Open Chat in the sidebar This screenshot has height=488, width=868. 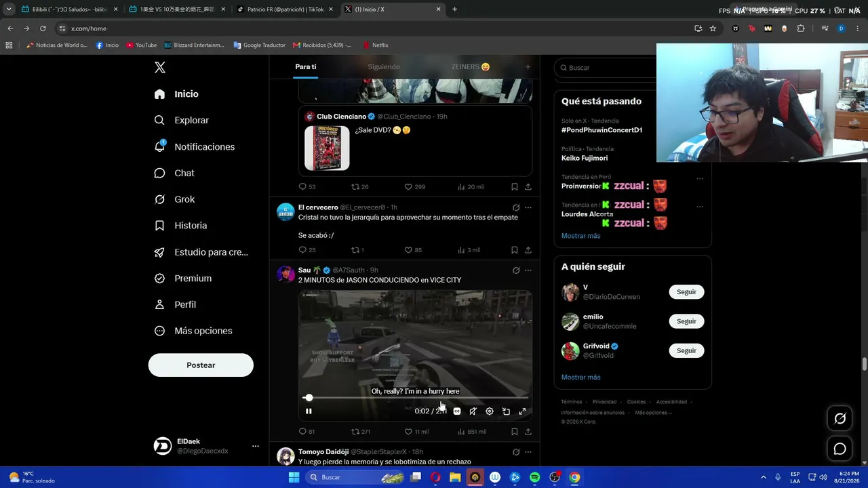[x=174, y=173]
